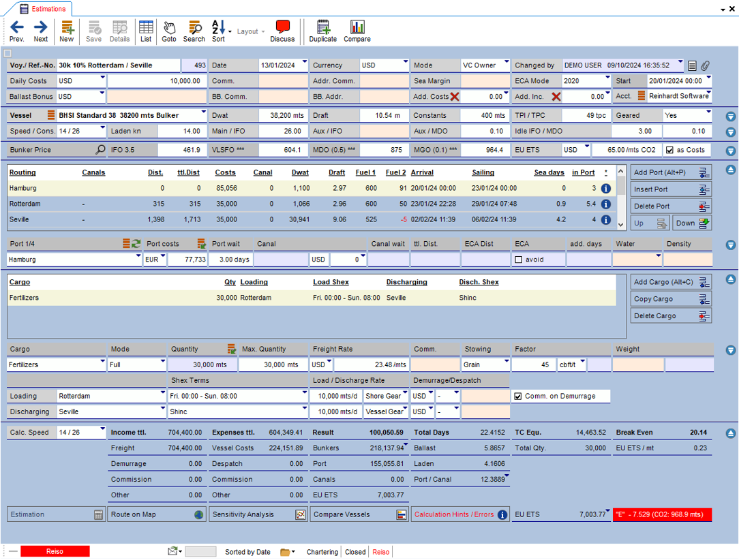
Task: Duplicate the current estimation
Action: click(x=323, y=31)
